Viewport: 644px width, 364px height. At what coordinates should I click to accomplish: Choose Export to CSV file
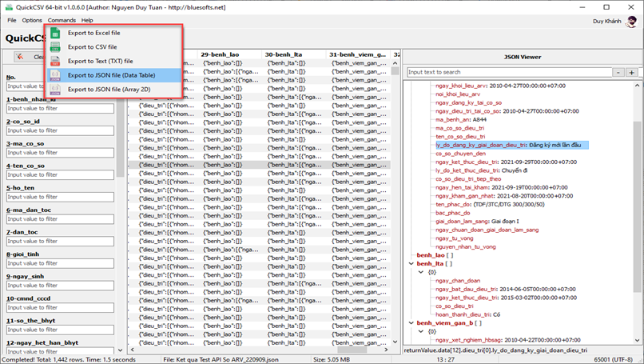click(x=113, y=47)
